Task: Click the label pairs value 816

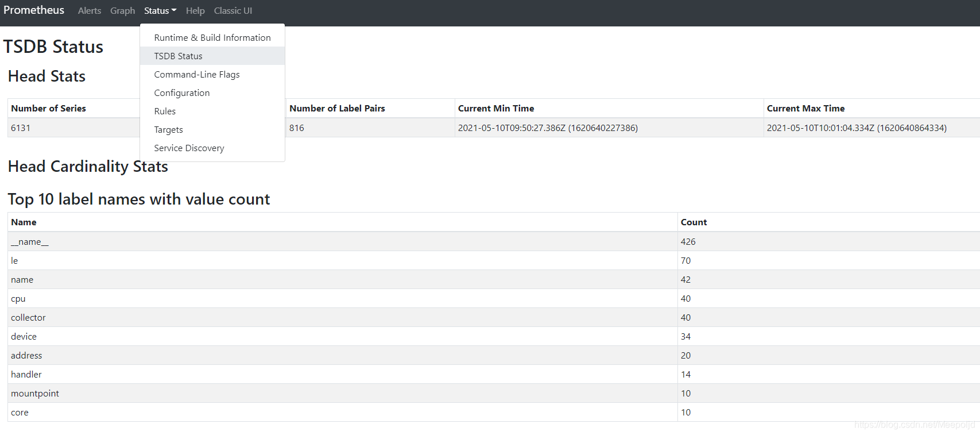Action: (x=297, y=128)
